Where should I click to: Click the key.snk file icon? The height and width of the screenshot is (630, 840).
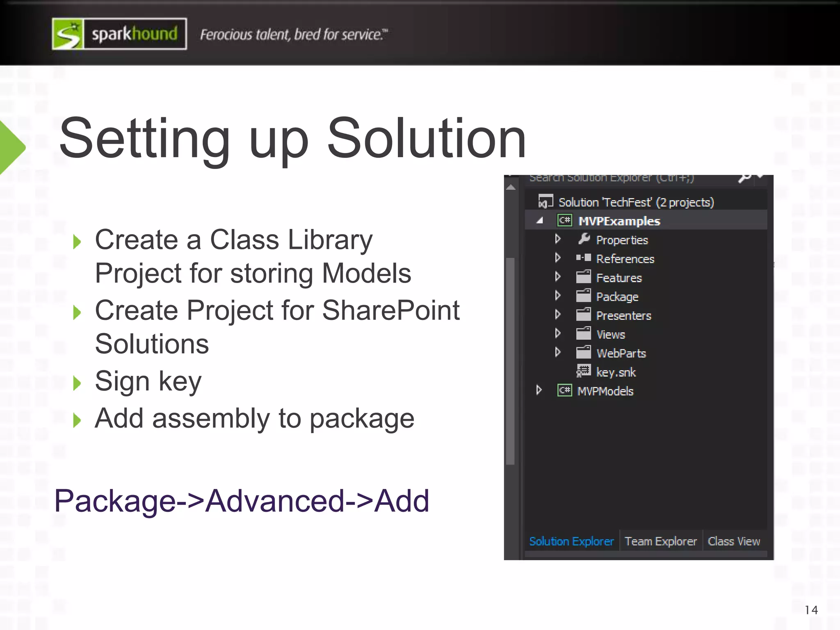[583, 371]
